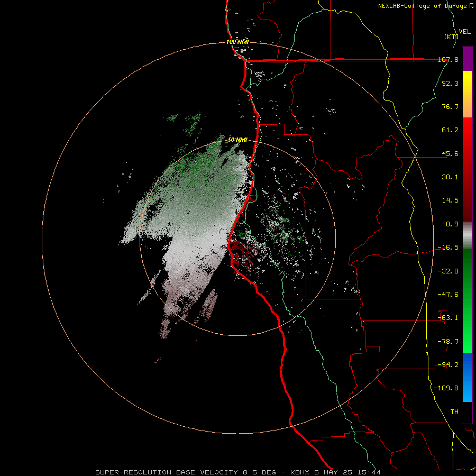
Task: Click the 92.3 scale value
Action: point(450,83)
